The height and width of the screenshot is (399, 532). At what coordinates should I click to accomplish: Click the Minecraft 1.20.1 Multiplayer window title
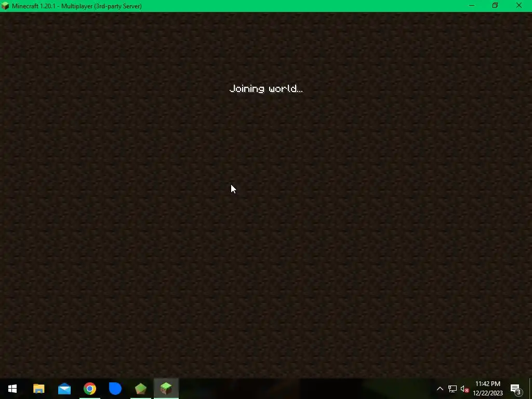(77, 6)
